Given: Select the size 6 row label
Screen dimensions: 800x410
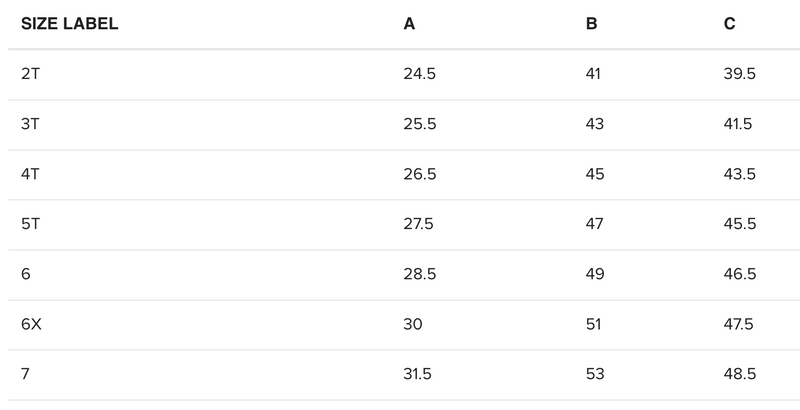Looking at the screenshot, I should point(25,274).
